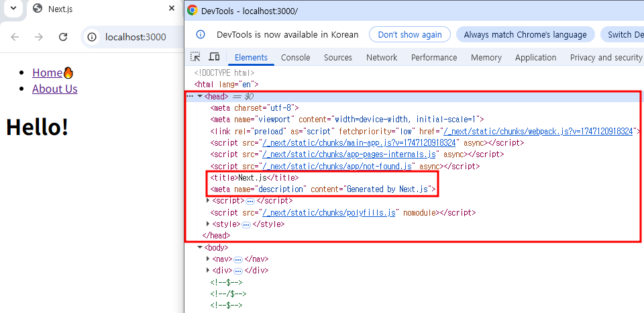Open the Privacy and security tab
Screen dimensions: 644x313
606,58
